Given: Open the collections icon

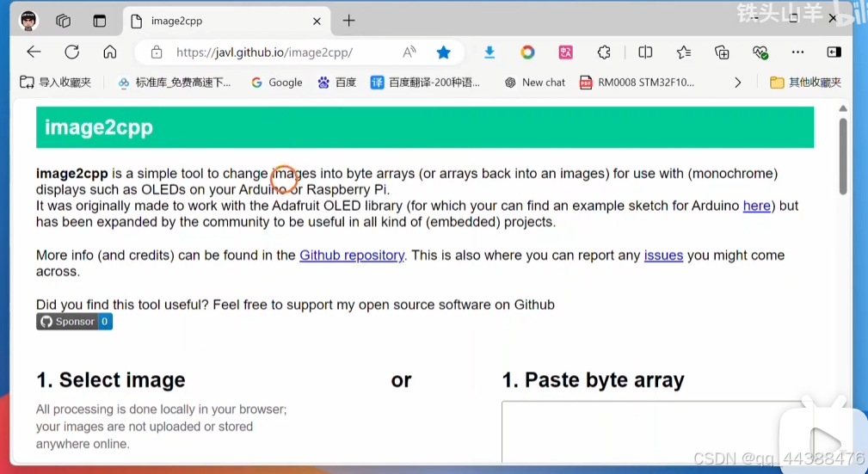Looking at the screenshot, I should pyautogui.click(x=722, y=52).
